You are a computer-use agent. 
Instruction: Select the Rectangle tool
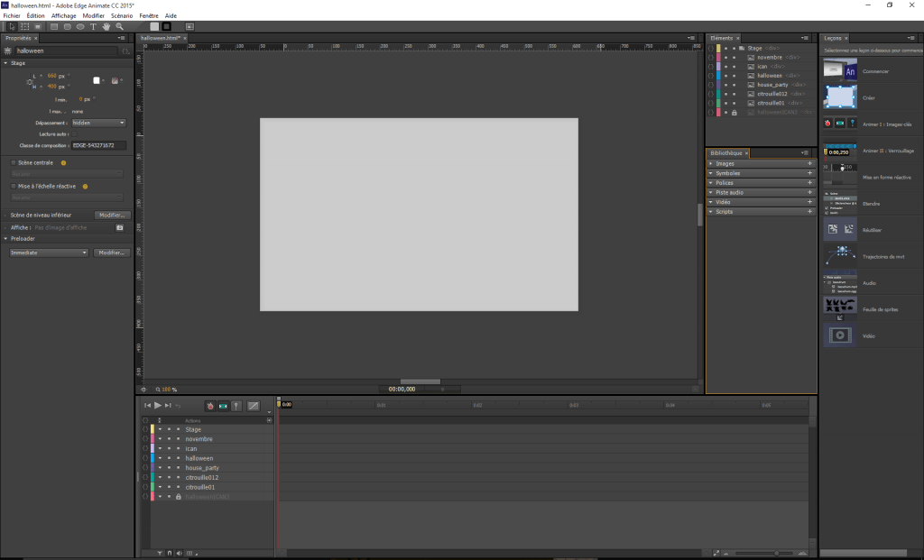pyautogui.click(x=54, y=26)
